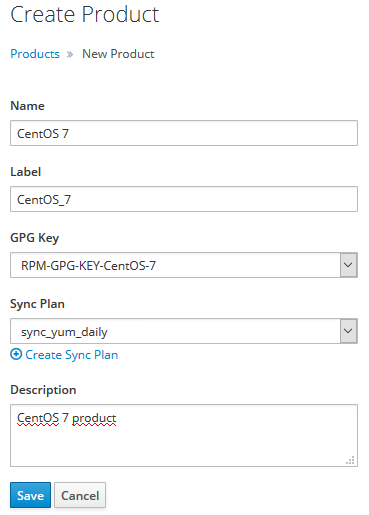Viewport: 369px width, 515px height.
Task: Click the breadcrumb double-chevron separator icon
Action: [x=70, y=54]
